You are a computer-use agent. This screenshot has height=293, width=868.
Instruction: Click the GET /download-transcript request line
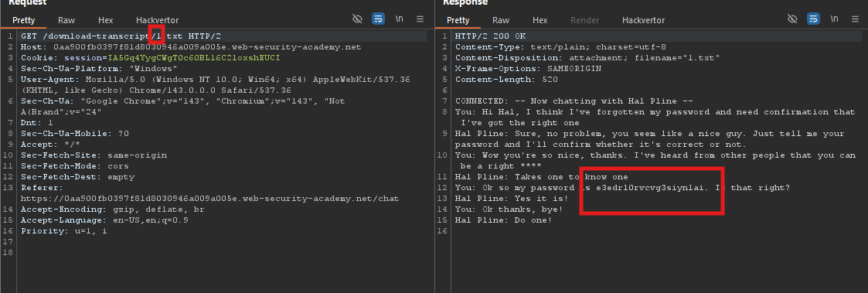coord(121,36)
